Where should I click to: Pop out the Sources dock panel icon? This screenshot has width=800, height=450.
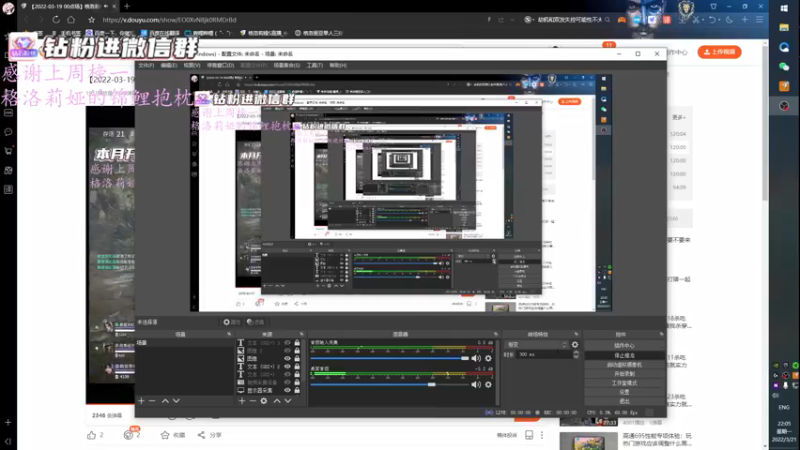[x=302, y=334]
